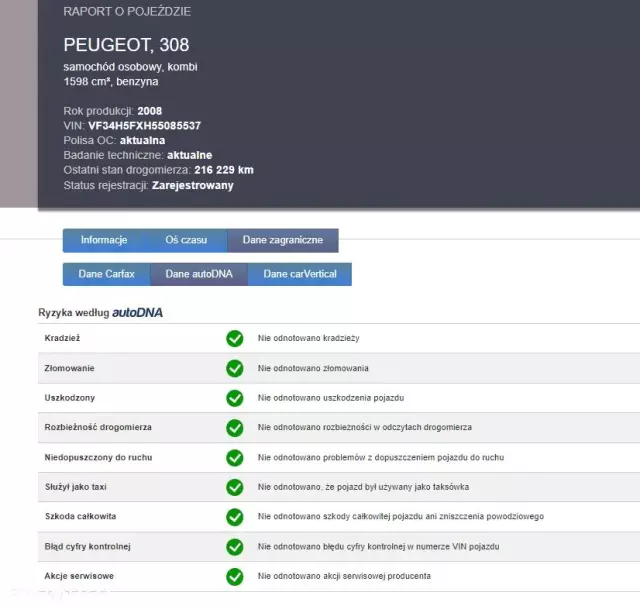Click the VIN number VF34H5FXH55085537
Image resolution: width=640 pixels, height=606 pixels.
(x=144, y=126)
